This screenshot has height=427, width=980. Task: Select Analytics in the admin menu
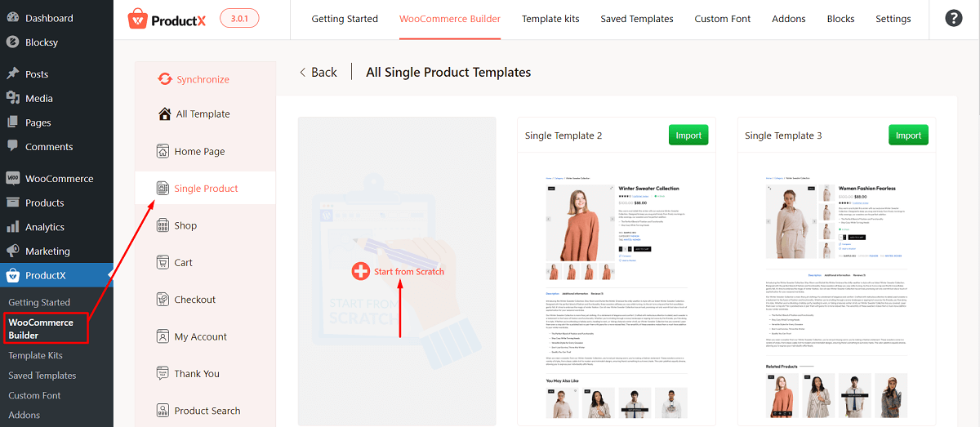tap(44, 227)
